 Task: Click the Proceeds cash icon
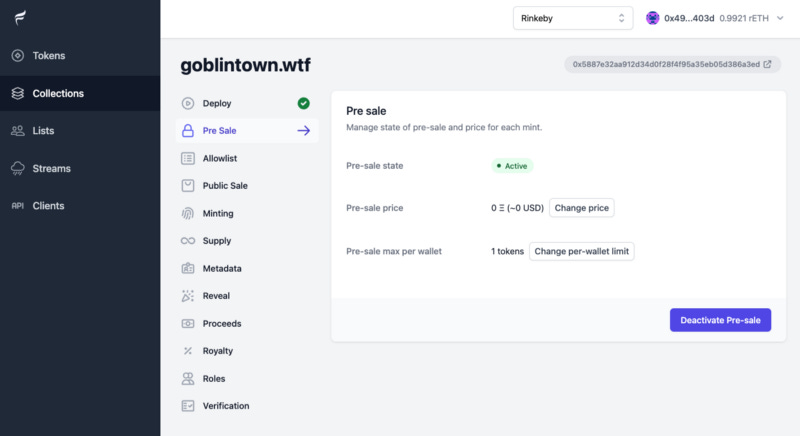(188, 323)
